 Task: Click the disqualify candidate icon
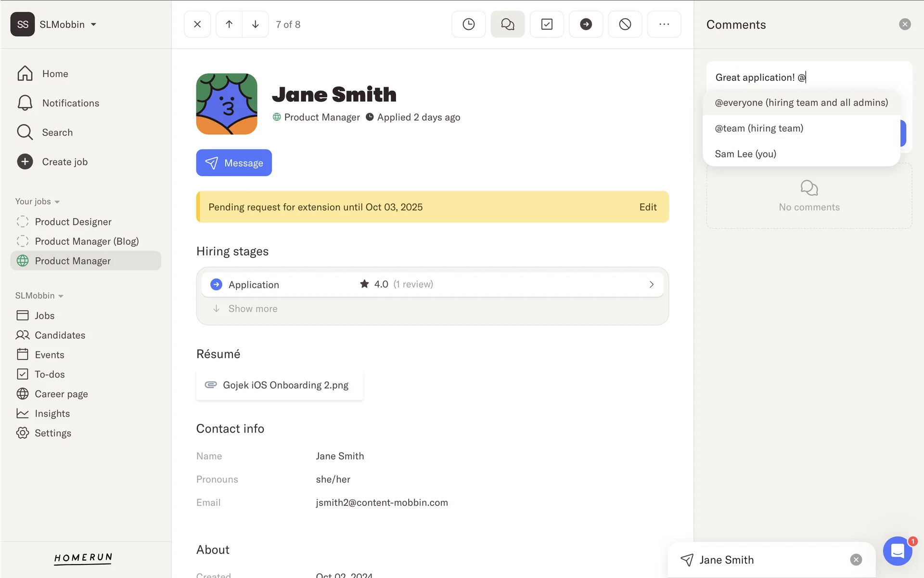(x=625, y=24)
